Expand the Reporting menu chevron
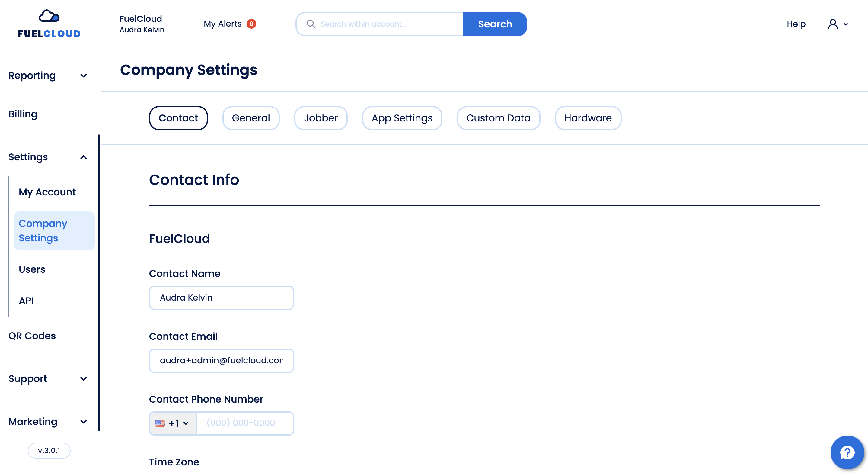Image resolution: width=868 pixels, height=473 pixels. click(x=84, y=76)
